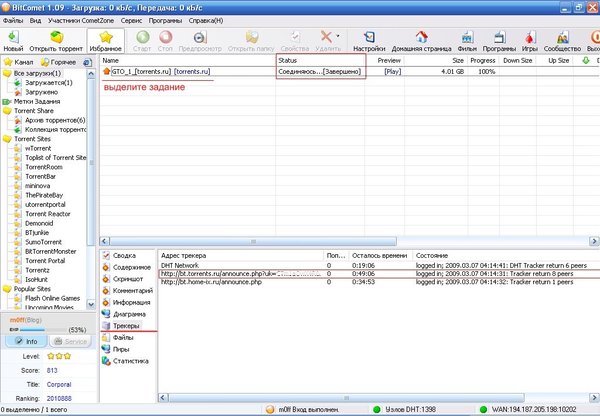This screenshot has width=600, height=416.
Task: Open Архив торрентов(6)
Action: 55,120
